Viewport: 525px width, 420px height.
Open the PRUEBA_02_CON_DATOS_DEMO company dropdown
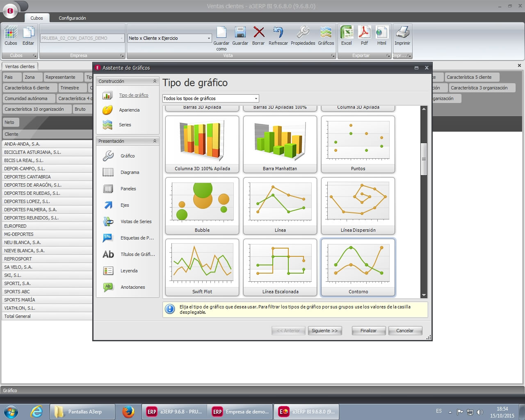(122, 38)
